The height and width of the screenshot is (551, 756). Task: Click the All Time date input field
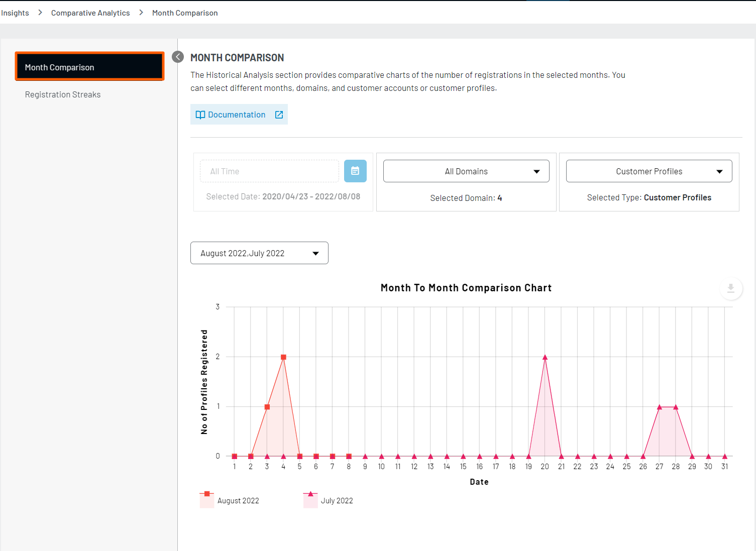click(x=269, y=171)
